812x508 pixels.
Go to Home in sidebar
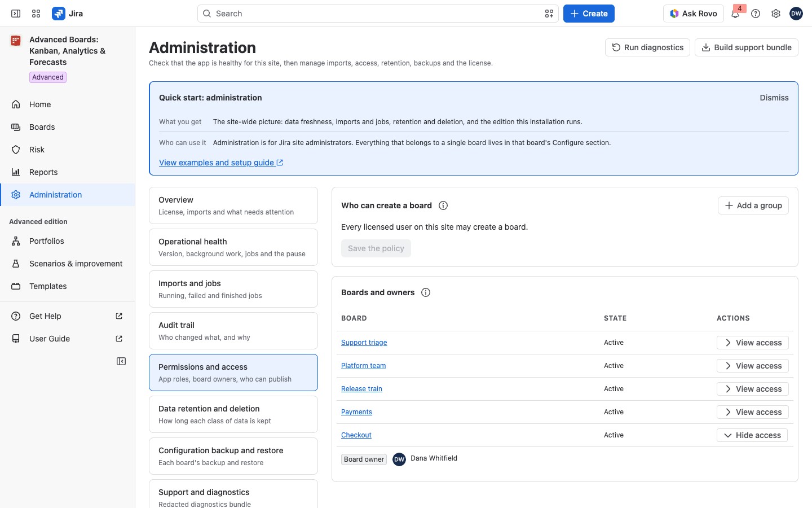pos(68,104)
